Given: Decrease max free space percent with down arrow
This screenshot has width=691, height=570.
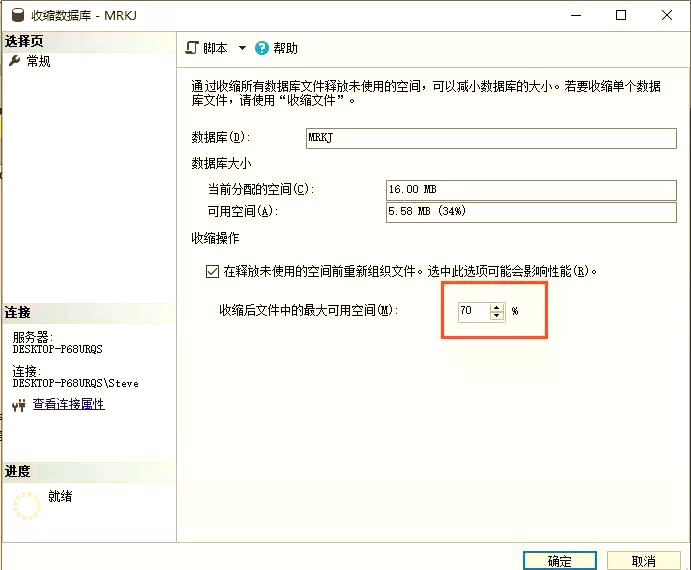Looking at the screenshot, I should [497, 316].
